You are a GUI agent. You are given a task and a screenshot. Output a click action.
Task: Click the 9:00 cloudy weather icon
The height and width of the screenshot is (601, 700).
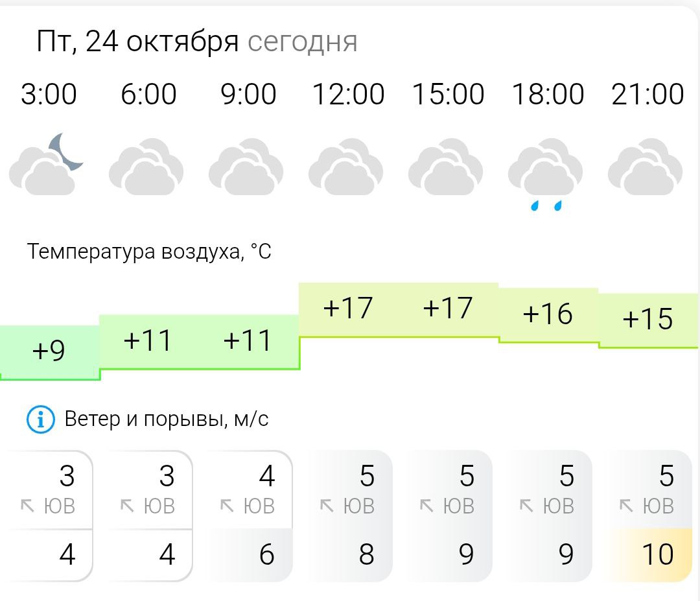click(x=246, y=167)
